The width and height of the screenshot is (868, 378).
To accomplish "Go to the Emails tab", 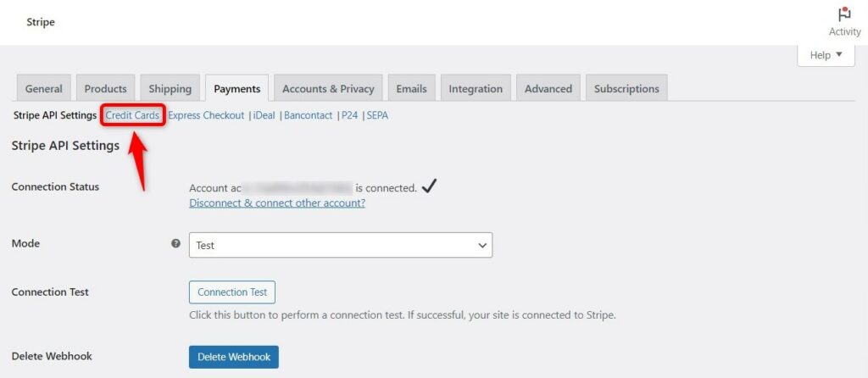I will coord(411,88).
